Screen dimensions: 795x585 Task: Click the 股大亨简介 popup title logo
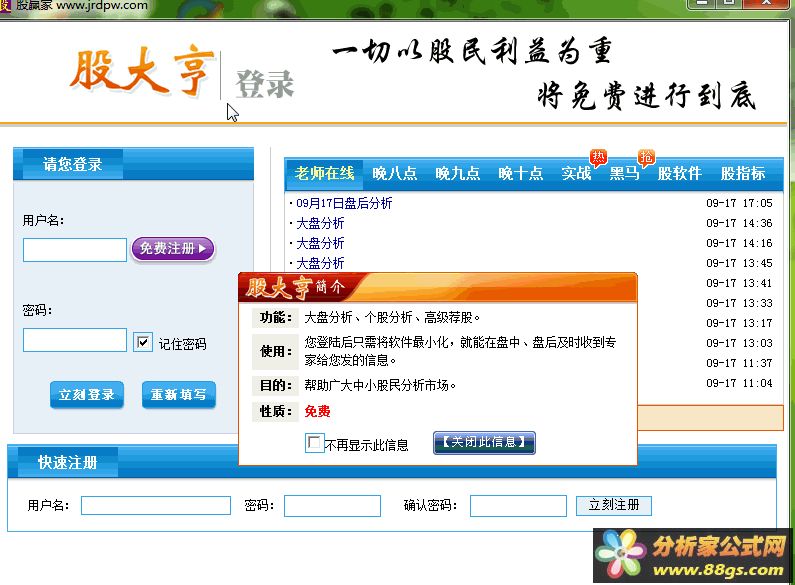coord(295,287)
